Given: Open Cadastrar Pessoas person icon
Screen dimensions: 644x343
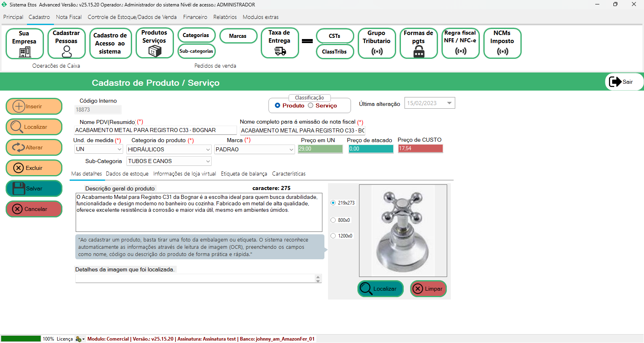Looking at the screenshot, I should 67,51.
